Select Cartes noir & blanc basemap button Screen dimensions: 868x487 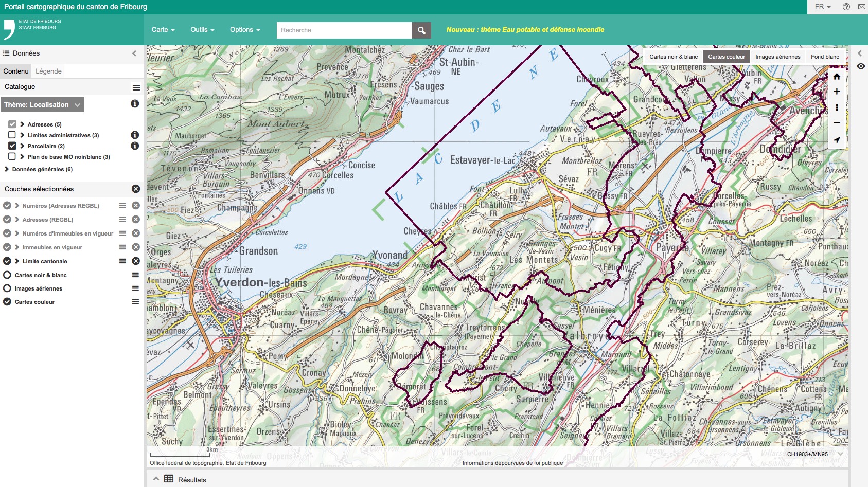(x=673, y=57)
